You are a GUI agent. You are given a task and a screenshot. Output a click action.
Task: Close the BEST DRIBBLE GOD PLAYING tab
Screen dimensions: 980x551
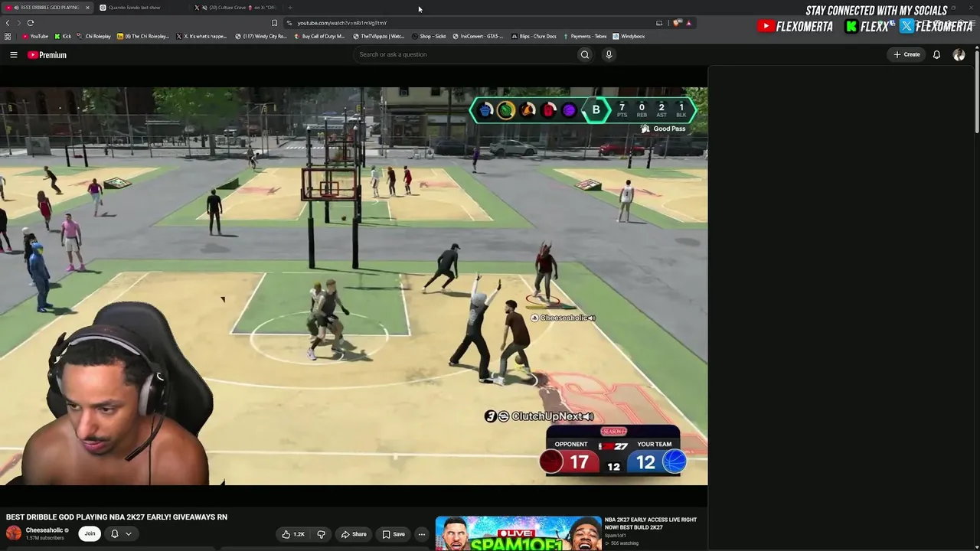pos(87,8)
